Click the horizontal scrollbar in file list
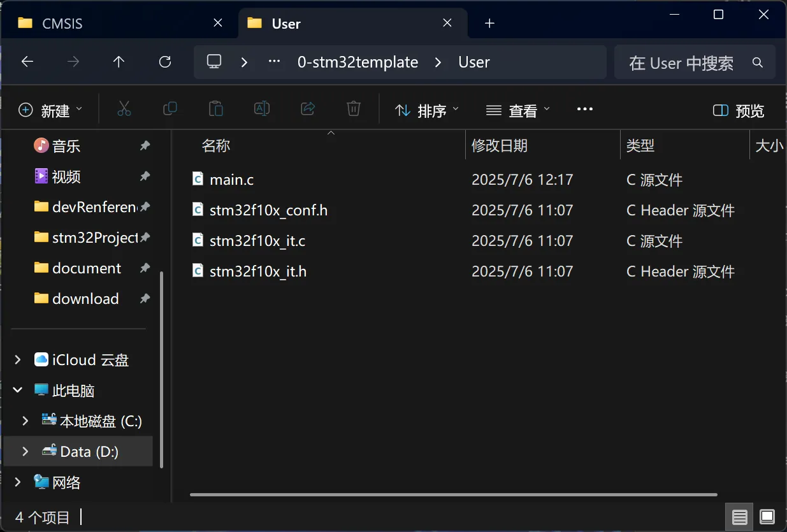The width and height of the screenshot is (787, 532). [x=454, y=494]
